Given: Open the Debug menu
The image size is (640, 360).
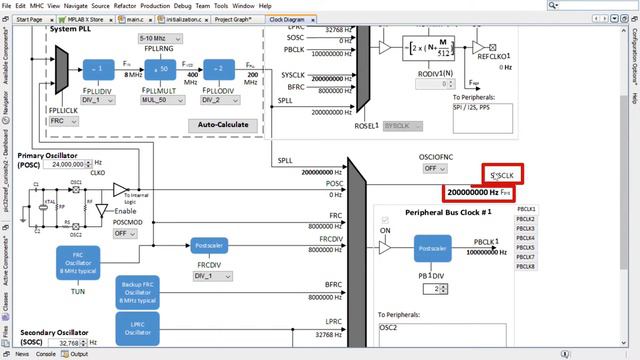Looking at the screenshot, I should [182, 6].
